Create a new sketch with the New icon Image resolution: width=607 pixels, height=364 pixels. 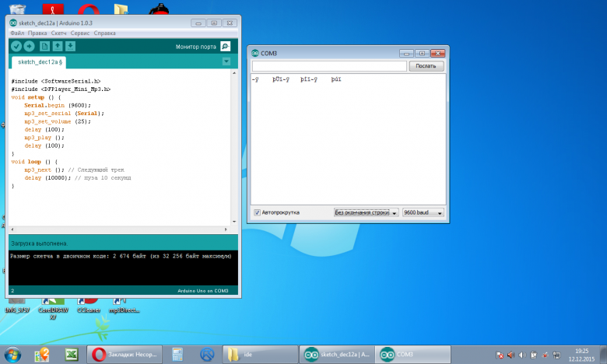tap(45, 47)
